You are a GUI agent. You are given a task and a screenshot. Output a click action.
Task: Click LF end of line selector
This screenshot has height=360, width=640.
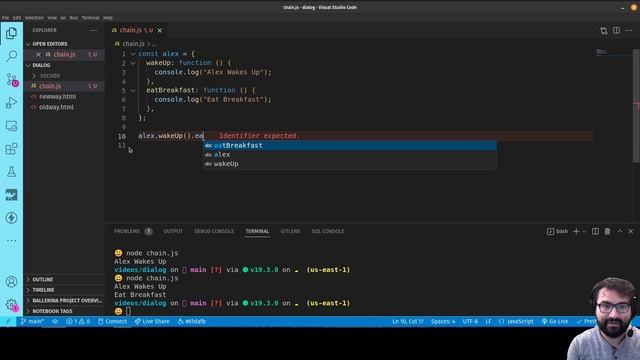pos(488,322)
